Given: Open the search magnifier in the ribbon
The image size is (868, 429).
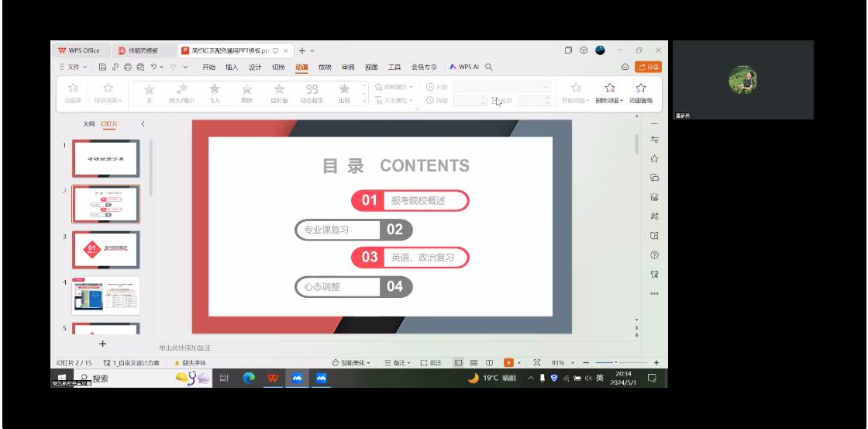Looking at the screenshot, I should pyautogui.click(x=489, y=67).
